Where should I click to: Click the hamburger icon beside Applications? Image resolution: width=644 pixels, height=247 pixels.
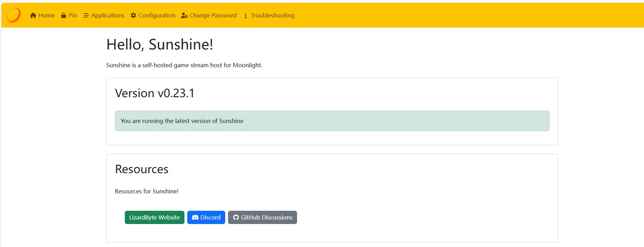click(86, 15)
